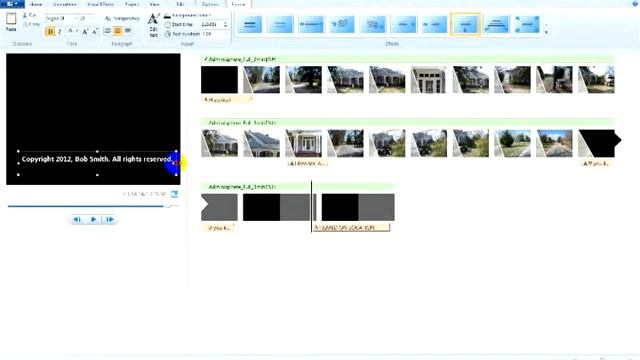This screenshot has height=360, width=640.
Task: Apply the sixth text effect thumbnail
Action: (x=404, y=24)
